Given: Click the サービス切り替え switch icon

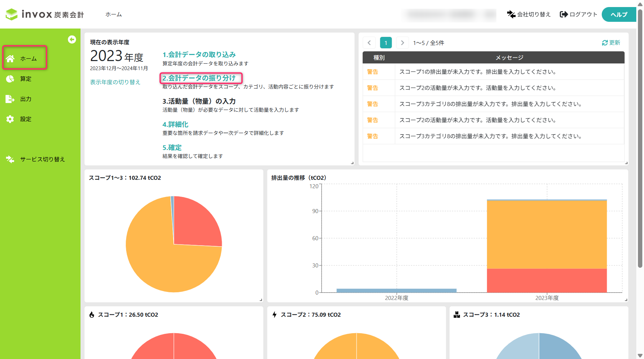Looking at the screenshot, I should tap(10, 159).
